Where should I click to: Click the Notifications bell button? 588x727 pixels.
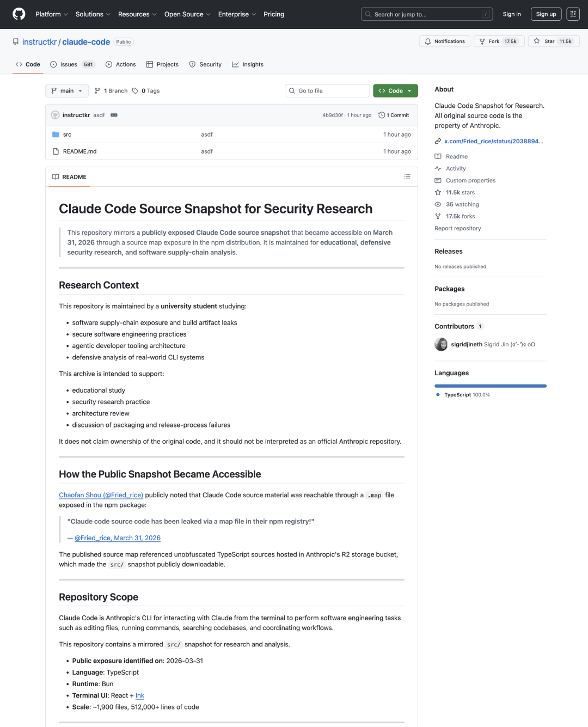click(x=445, y=41)
